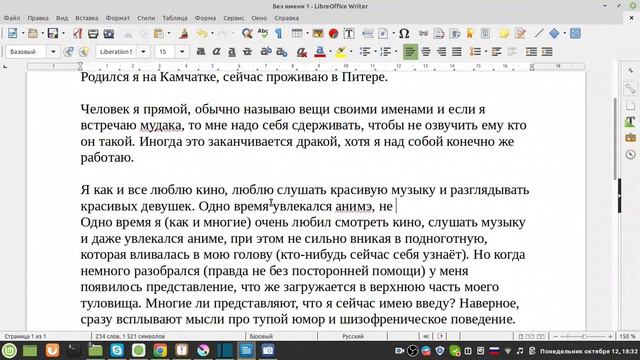640x360 pixels.
Task: Toggle italic text formatting
Action: coord(216,52)
